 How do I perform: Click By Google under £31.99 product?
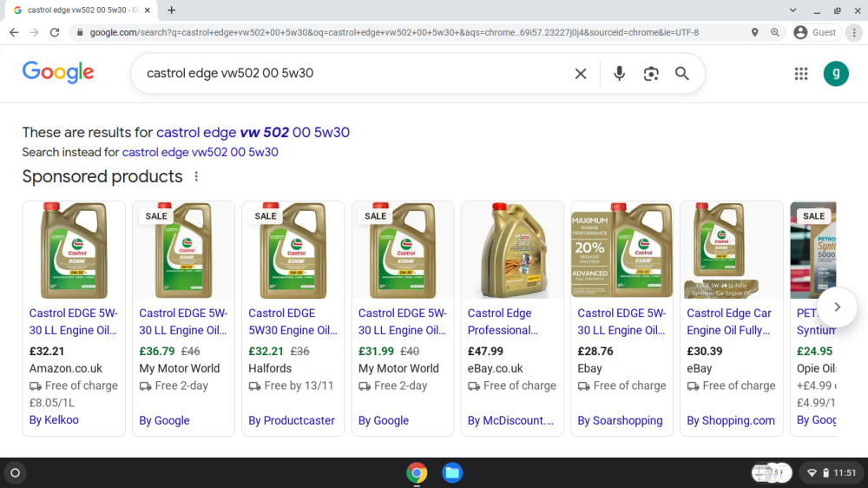(x=383, y=420)
